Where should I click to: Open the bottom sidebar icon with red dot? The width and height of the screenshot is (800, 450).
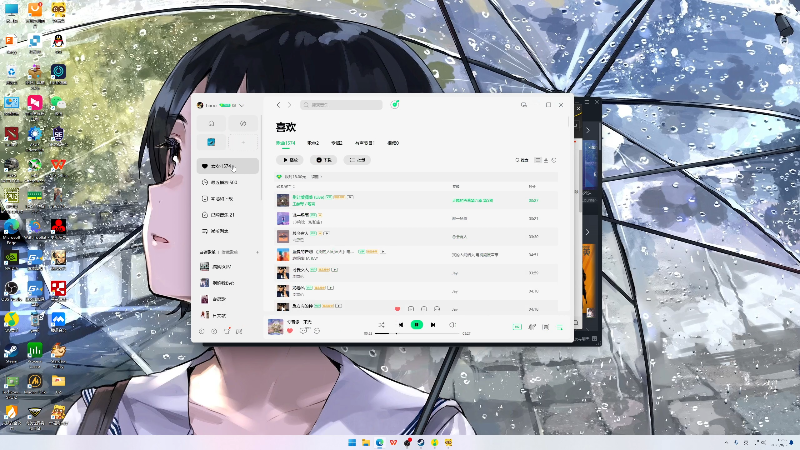[227, 331]
